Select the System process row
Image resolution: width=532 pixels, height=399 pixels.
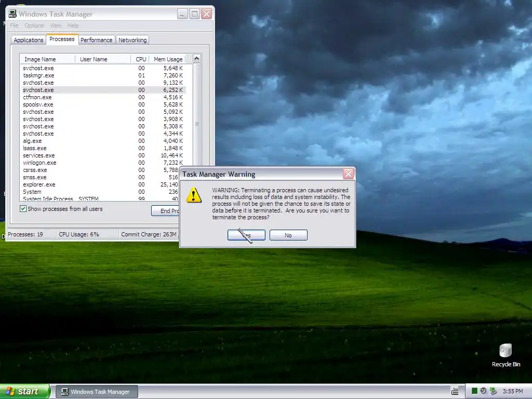click(x=100, y=192)
